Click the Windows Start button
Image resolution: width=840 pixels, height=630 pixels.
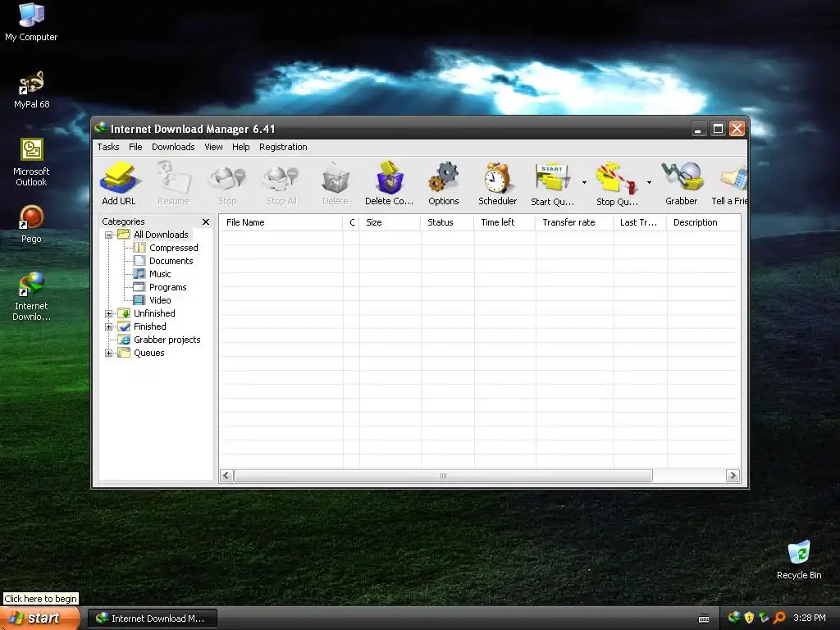39,619
